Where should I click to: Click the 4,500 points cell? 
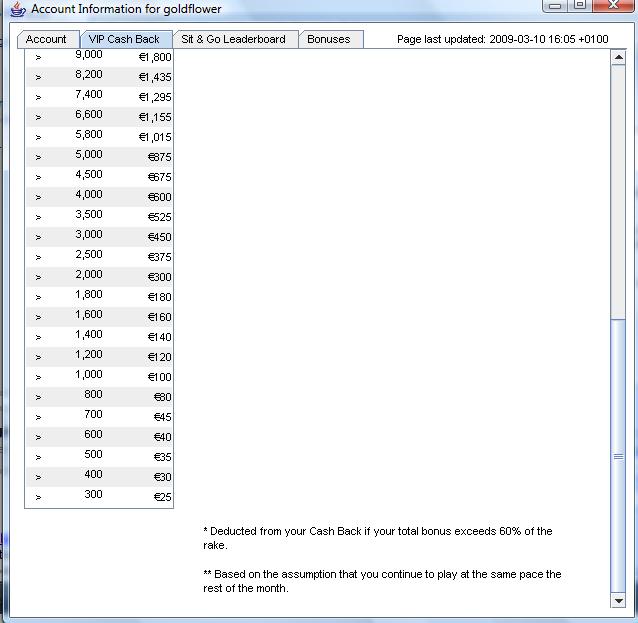click(x=89, y=174)
